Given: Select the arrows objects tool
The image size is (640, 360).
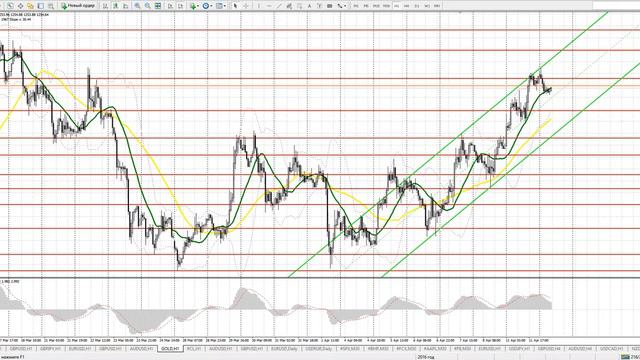Looking at the screenshot, I should pos(340,6).
